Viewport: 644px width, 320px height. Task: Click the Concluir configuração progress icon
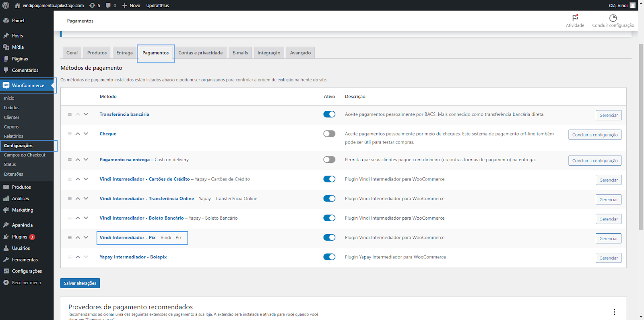tap(613, 18)
